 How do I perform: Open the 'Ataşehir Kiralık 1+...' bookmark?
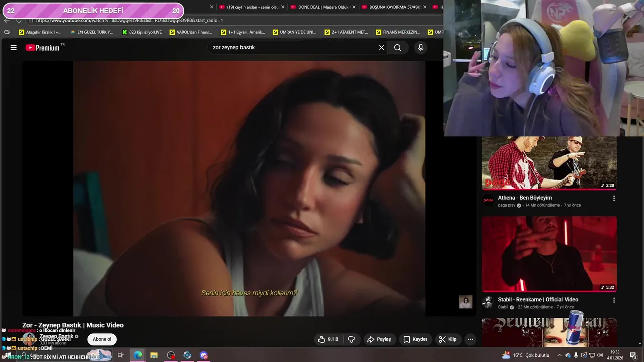point(40,32)
